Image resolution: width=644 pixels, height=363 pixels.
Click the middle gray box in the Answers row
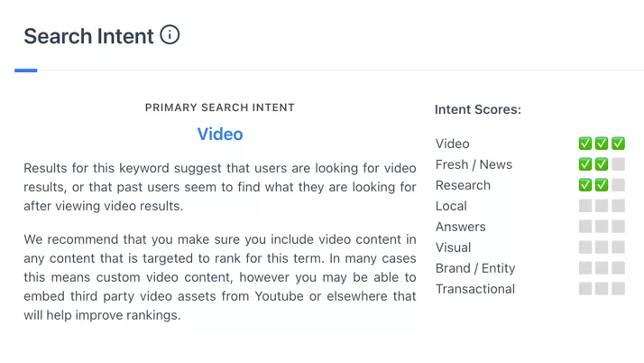[602, 227]
